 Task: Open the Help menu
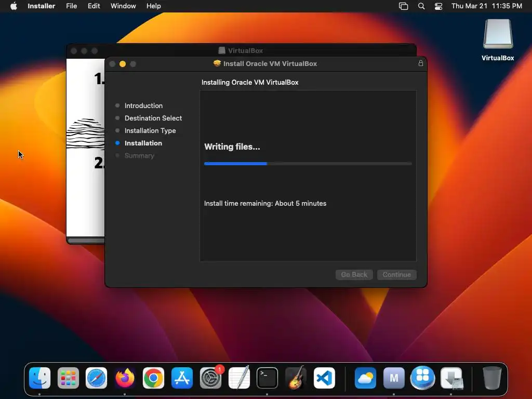[x=153, y=6]
